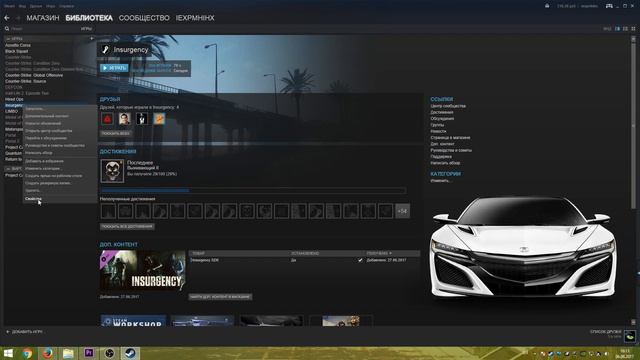Open the man-portrait friend avatar
The width and height of the screenshot is (640, 360).
tap(124, 119)
